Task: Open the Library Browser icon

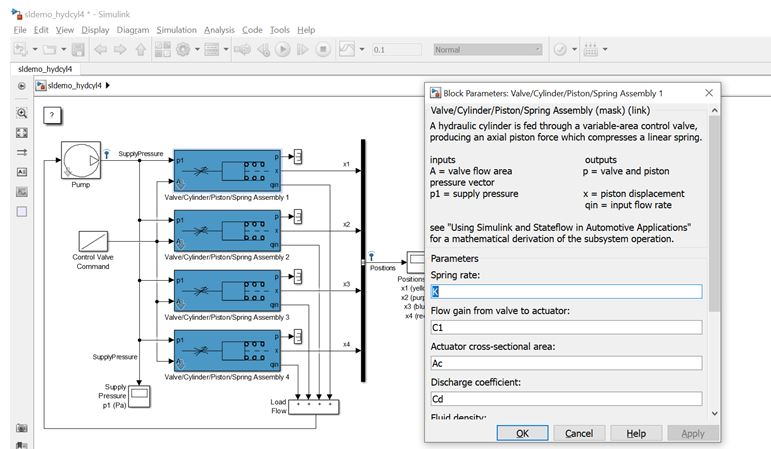Action: click(x=163, y=49)
